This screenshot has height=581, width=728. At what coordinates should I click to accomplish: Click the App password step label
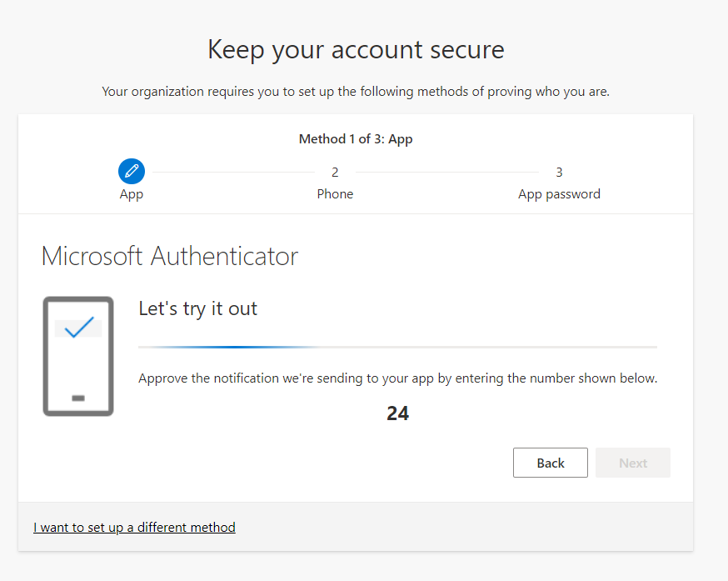pyautogui.click(x=559, y=194)
